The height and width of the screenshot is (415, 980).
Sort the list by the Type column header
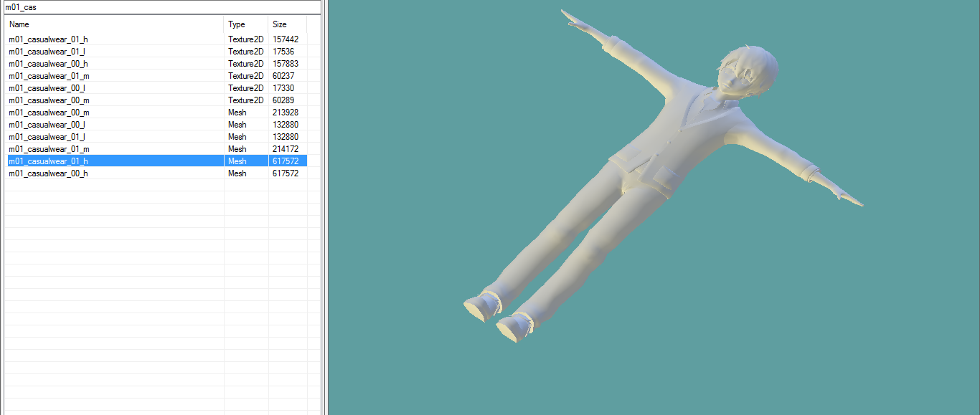(x=246, y=24)
